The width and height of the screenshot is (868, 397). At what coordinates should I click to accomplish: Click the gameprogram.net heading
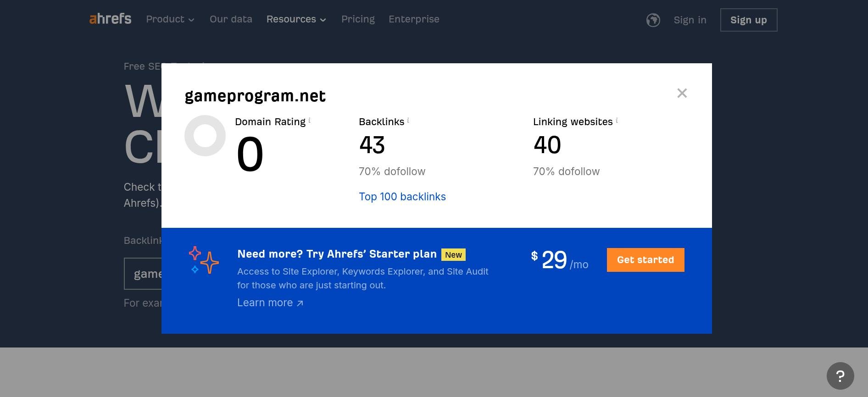pos(255,96)
